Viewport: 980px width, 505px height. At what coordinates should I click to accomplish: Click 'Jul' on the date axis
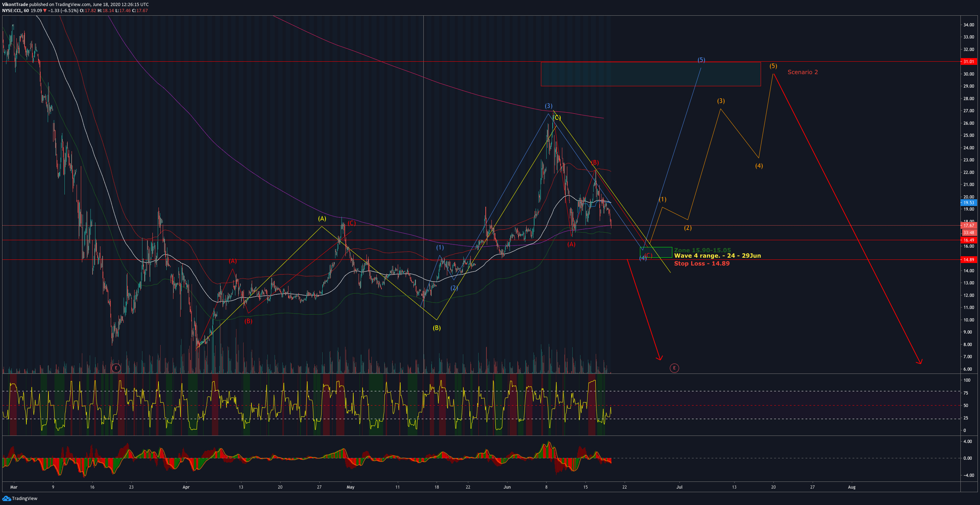tap(679, 487)
